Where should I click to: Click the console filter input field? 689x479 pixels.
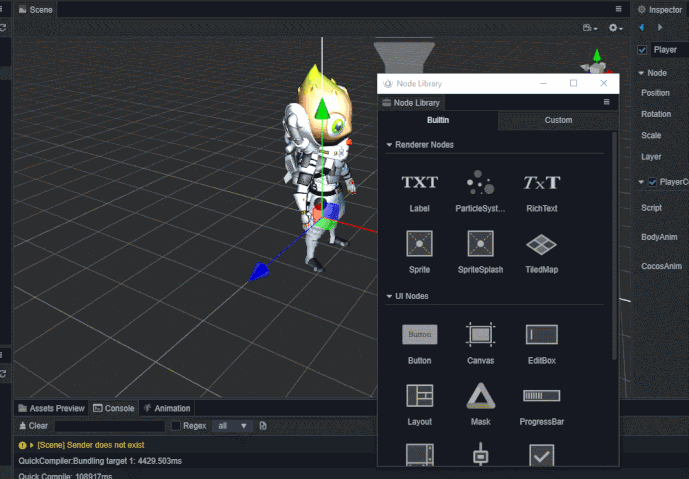tap(110, 425)
